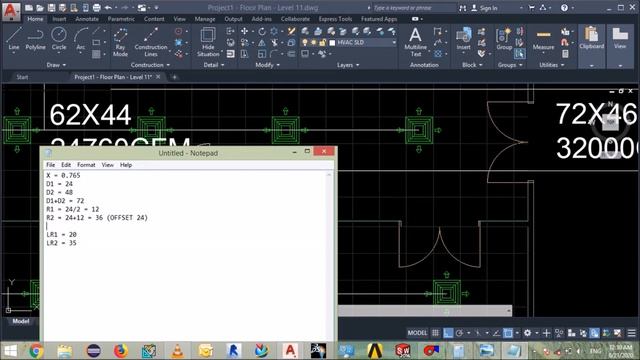Select the Fillet tool in Modify panel
640x360 pixels.
(273, 54)
